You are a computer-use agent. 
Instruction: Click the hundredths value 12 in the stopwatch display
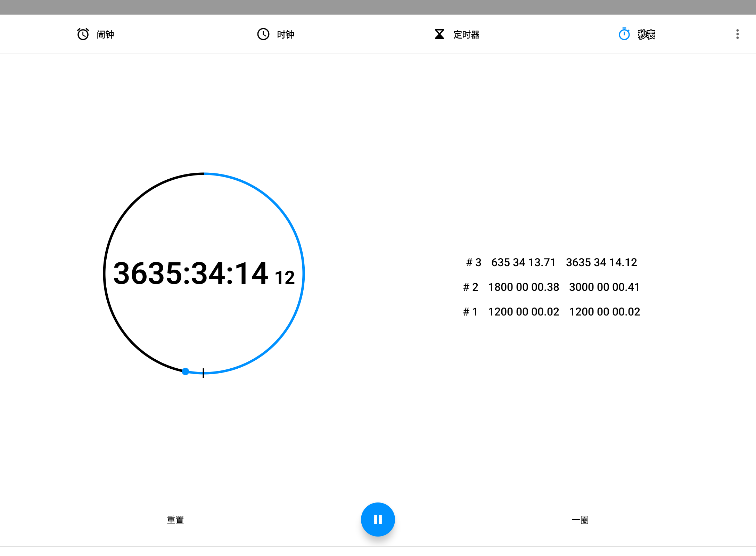(285, 278)
